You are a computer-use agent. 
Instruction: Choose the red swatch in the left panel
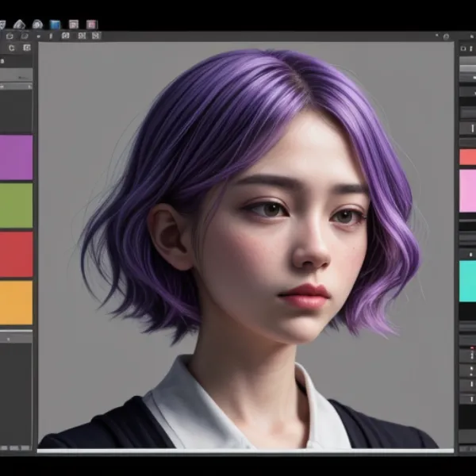16,254
